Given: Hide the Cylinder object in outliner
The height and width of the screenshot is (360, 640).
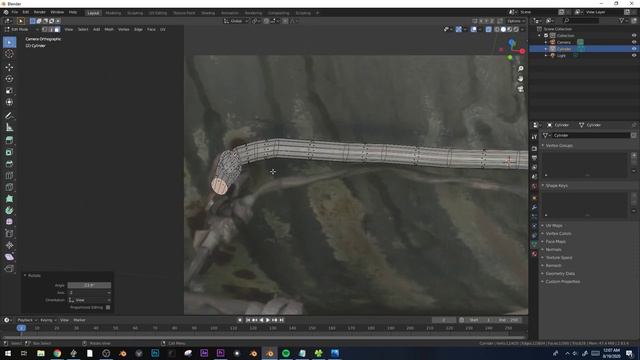Looking at the screenshot, I should coord(634,49).
